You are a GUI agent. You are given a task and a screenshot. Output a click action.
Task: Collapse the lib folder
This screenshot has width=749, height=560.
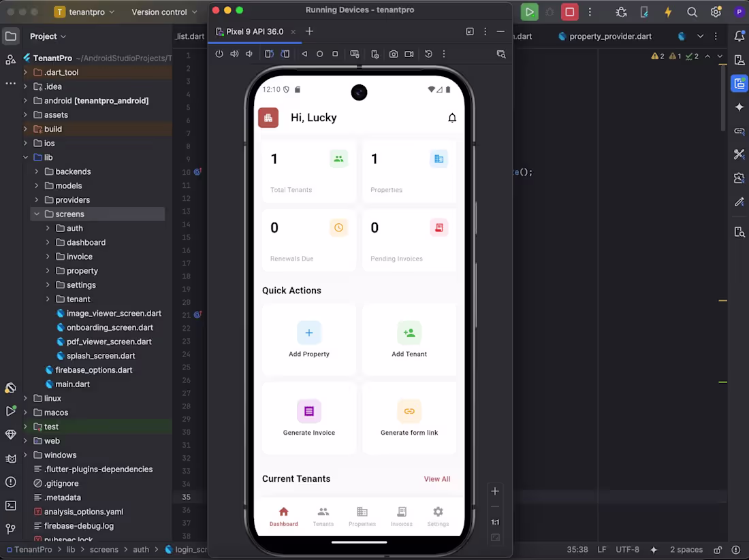[x=25, y=157]
